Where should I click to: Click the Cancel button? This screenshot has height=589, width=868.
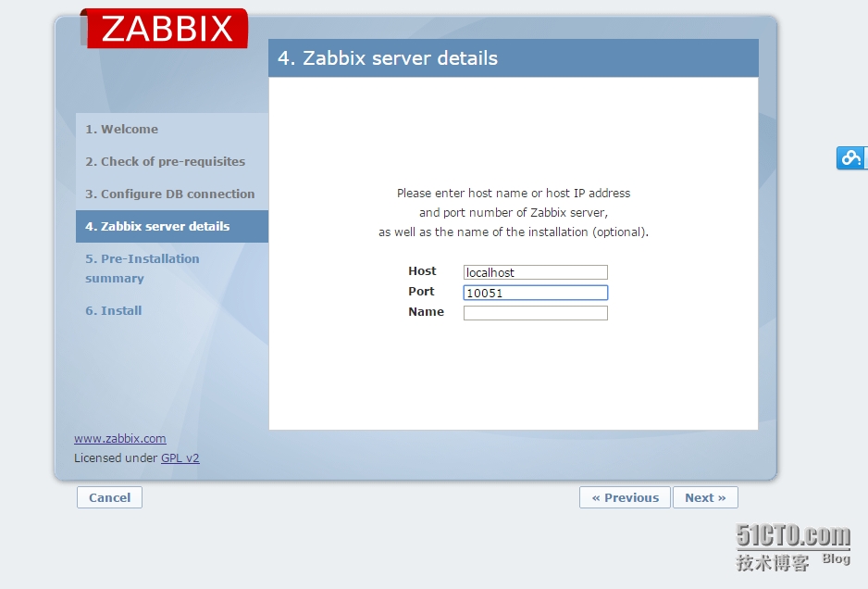[x=109, y=497]
